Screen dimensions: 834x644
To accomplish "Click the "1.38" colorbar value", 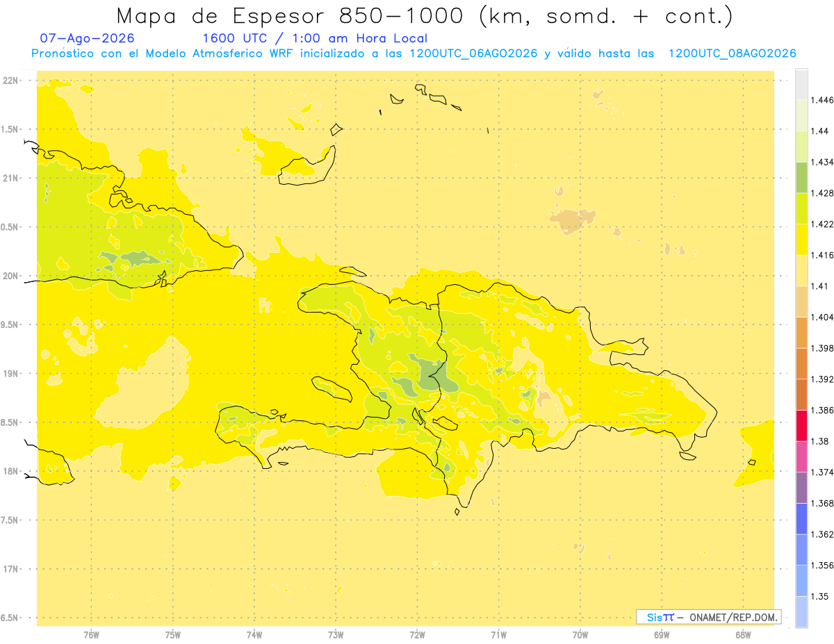I will pyautogui.click(x=819, y=441).
